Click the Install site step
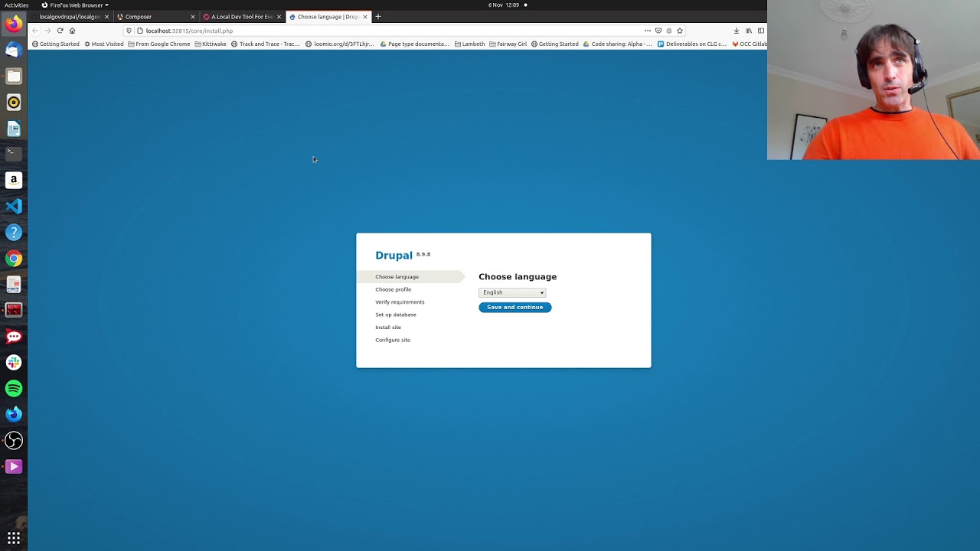 [x=388, y=327]
